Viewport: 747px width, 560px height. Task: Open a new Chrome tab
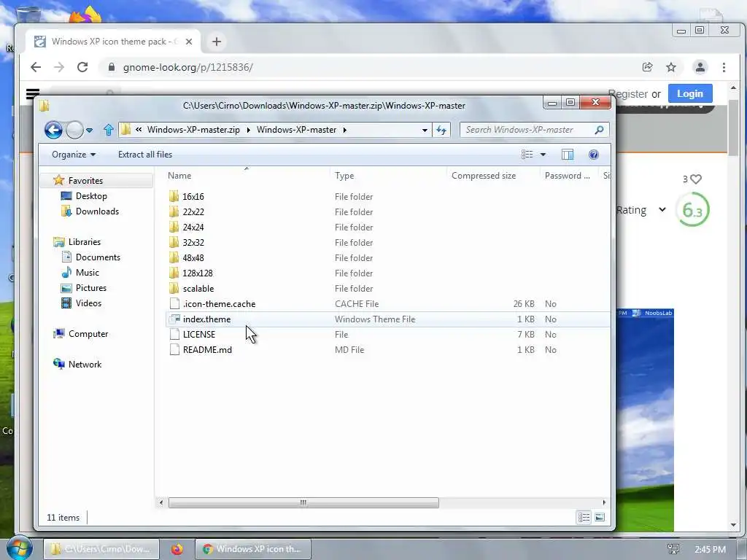tap(216, 42)
